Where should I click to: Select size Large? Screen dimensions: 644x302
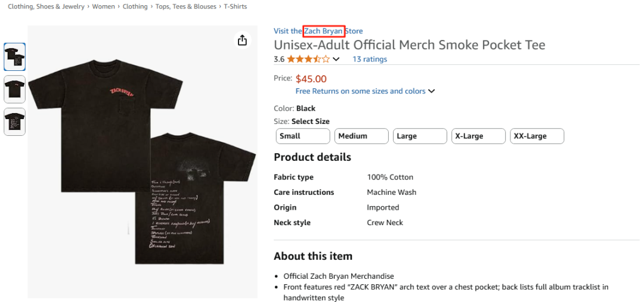(x=420, y=136)
